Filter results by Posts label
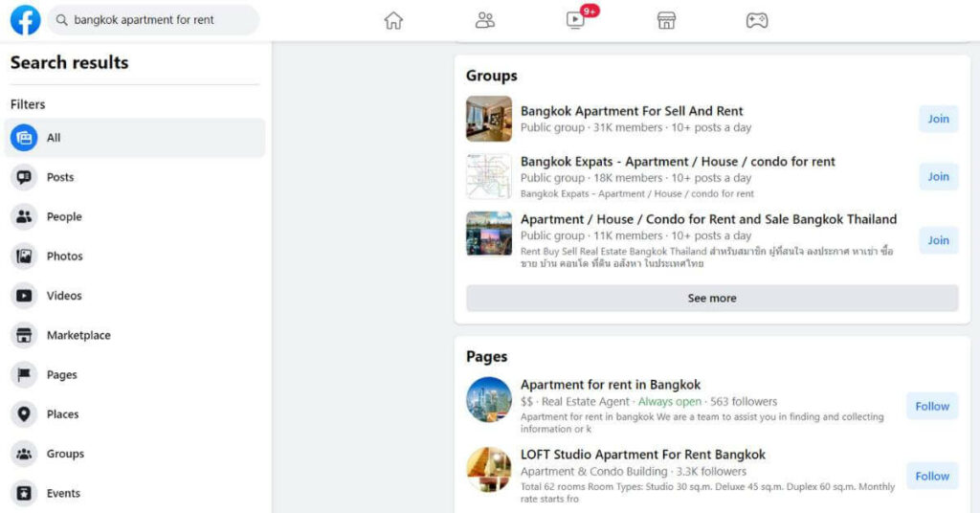Viewport: 980px width, 513px height. (x=60, y=177)
